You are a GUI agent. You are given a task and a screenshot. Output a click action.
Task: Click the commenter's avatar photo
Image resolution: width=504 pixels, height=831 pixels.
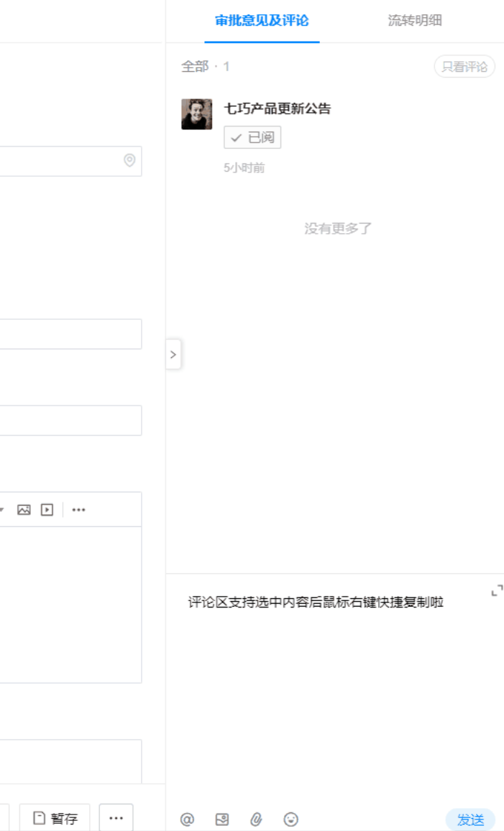point(196,114)
